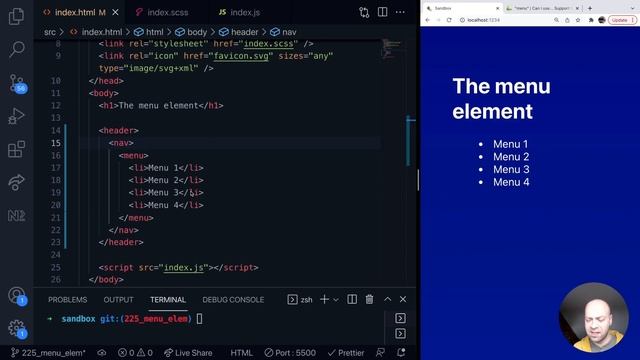The image size is (640, 360).
Task: Click the 225_menu_elem branch in status bar
Action: [49, 353]
